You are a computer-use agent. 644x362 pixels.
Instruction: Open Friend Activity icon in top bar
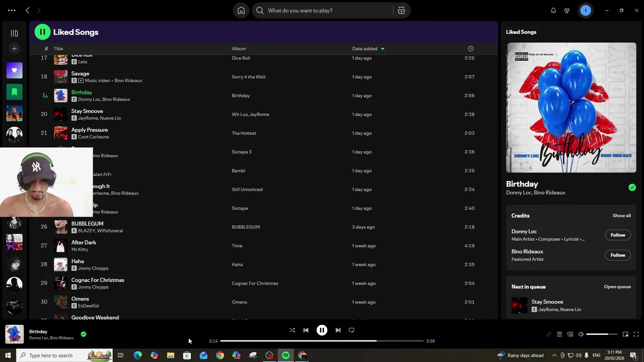point(567,11)
